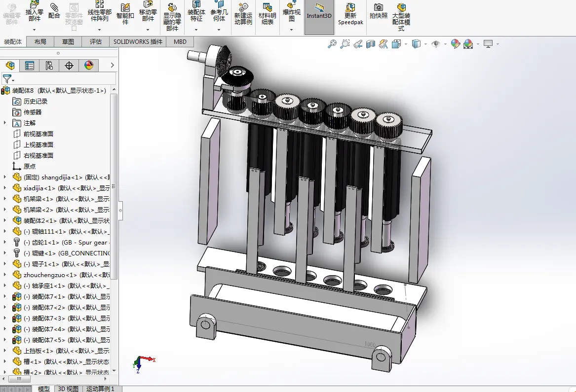Click Zoom to Fit magnifier icon
Image resolution: width=576 pixels, height=392 pixels.
click(332, 44)
